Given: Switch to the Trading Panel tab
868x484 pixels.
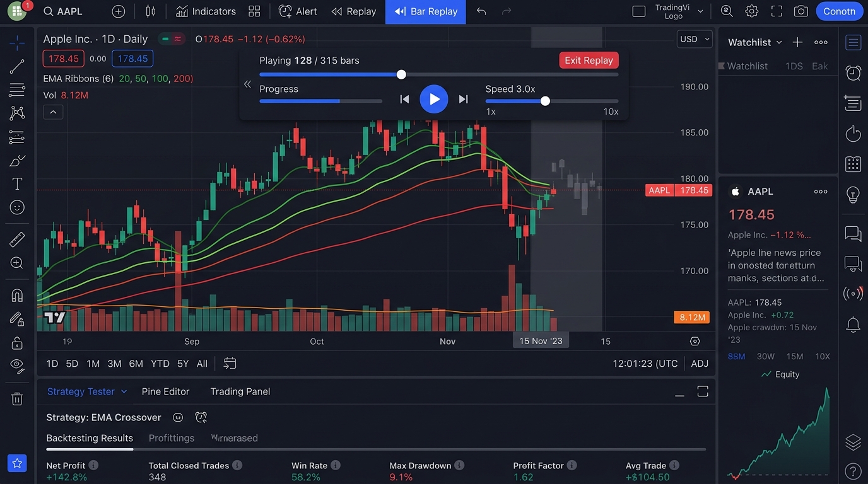Looking at the screenshot, I should pyautogui.click(x=240, y=391).
